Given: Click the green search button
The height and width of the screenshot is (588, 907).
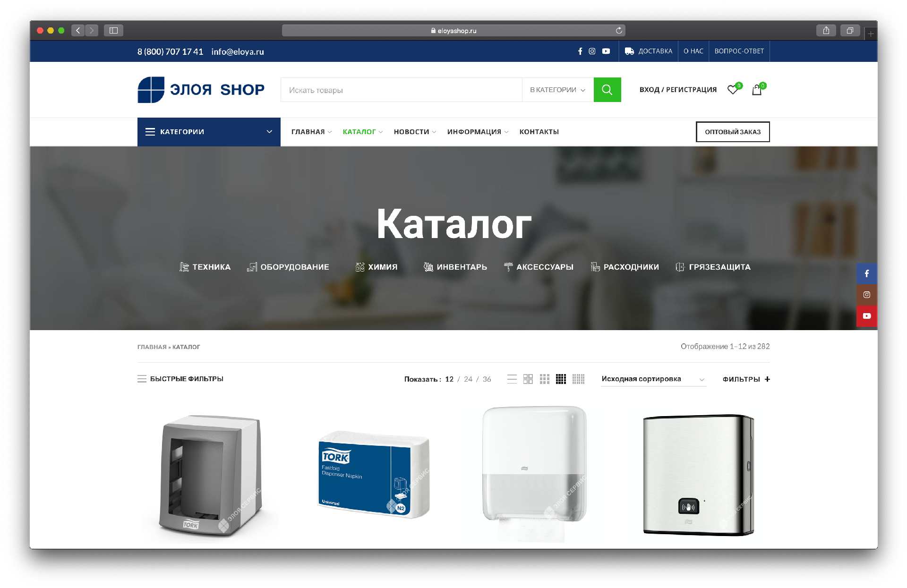Looking at the screenshot, I should 607,90.
